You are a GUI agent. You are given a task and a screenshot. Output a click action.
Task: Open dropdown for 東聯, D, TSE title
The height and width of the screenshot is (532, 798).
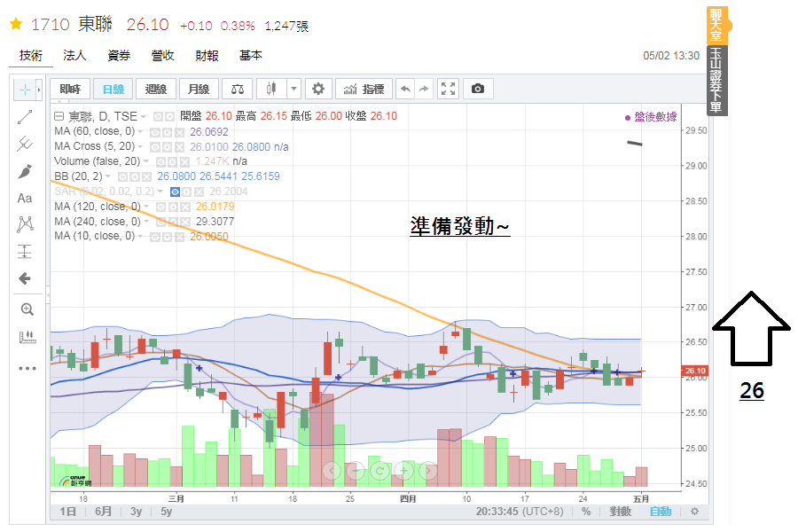[x=144, y=117]
